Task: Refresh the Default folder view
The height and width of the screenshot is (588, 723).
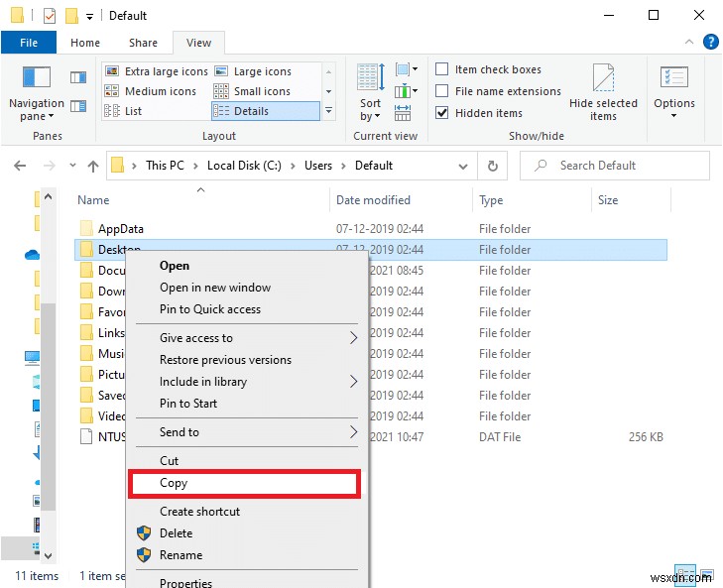Action: [x=493, y=166]
